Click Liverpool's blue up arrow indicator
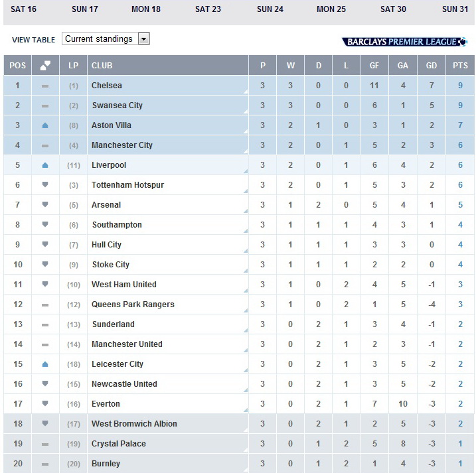The image size is (476, 473). (45, 165)
